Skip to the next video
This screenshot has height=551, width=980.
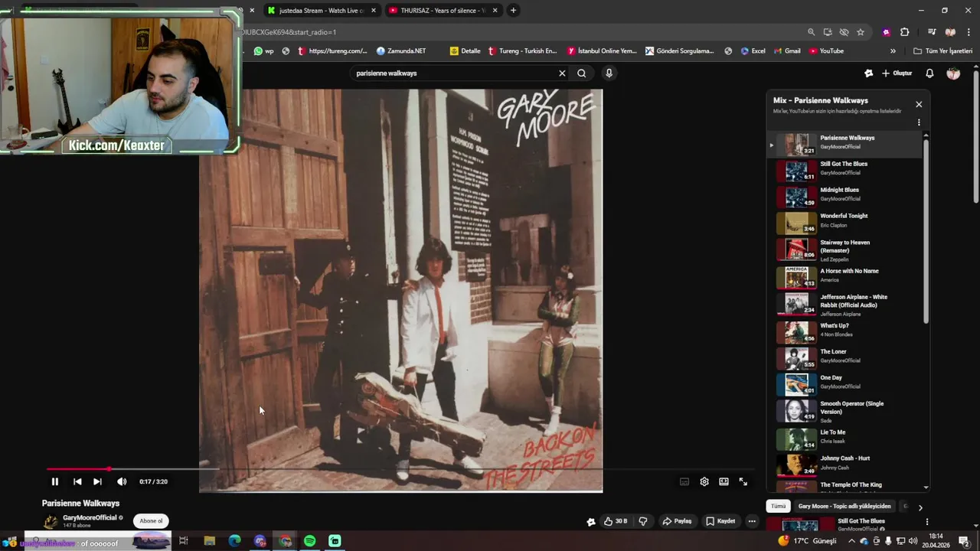(x=97, y=481)
